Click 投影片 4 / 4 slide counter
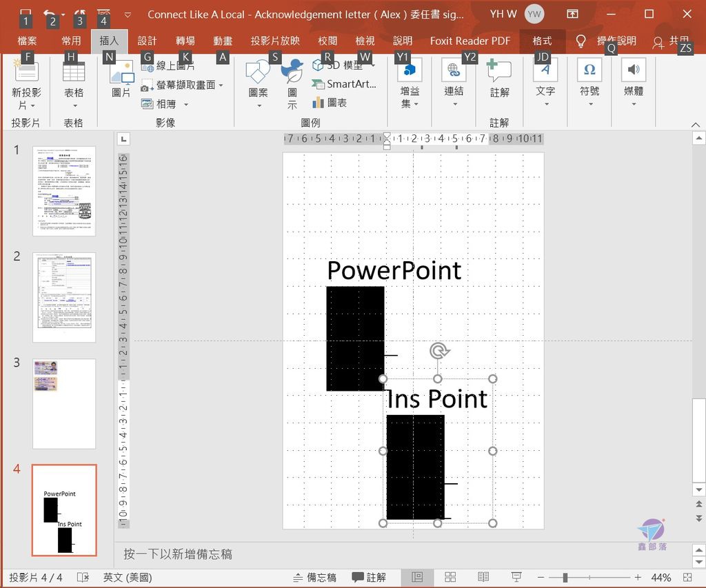 pos(36,577)
